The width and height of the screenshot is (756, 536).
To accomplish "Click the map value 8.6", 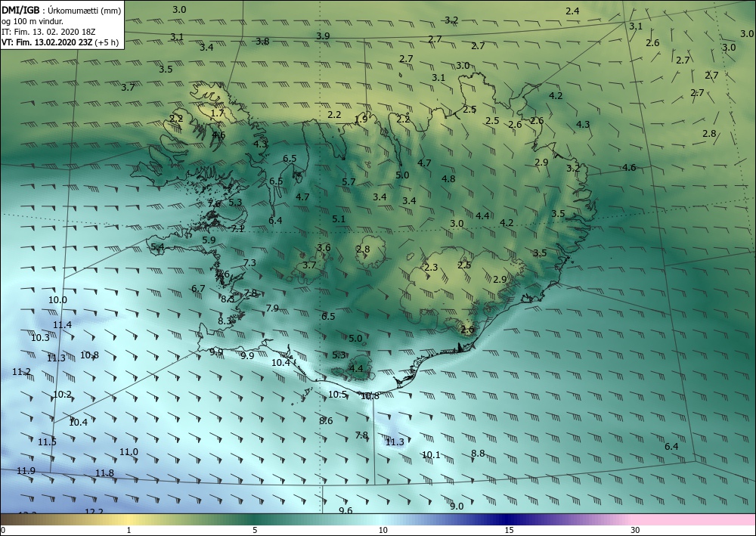I will coord(326,421).
